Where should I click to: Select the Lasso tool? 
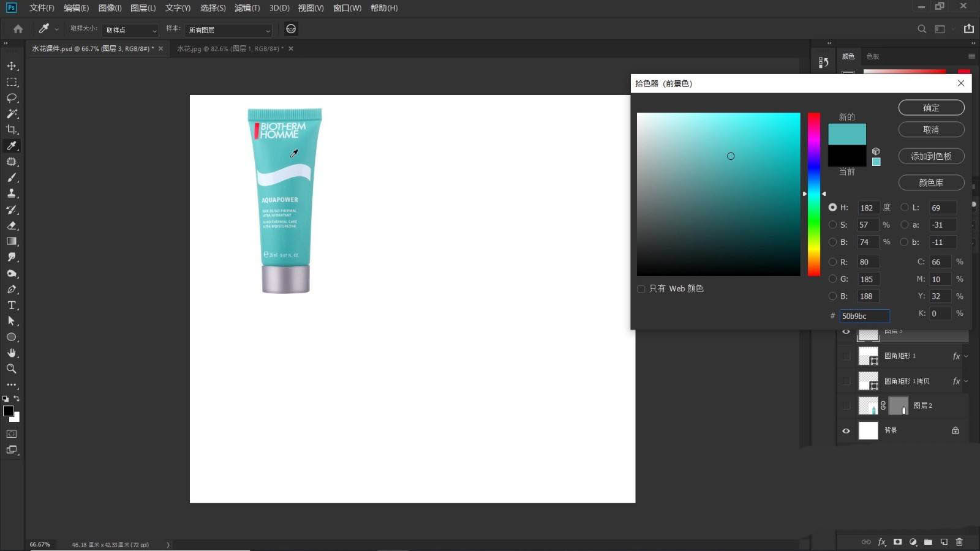(12, 97)
